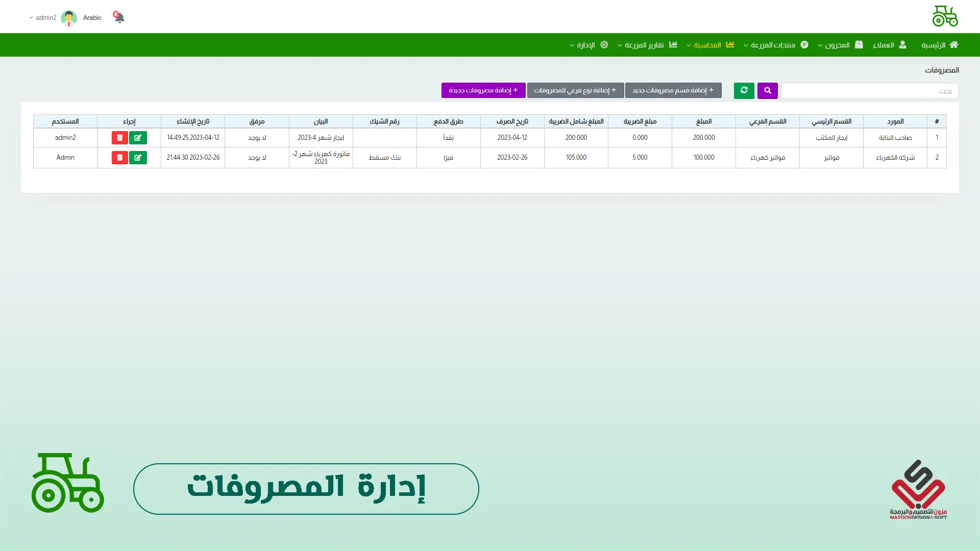Click edit icon for office rent row

[138, 138]
